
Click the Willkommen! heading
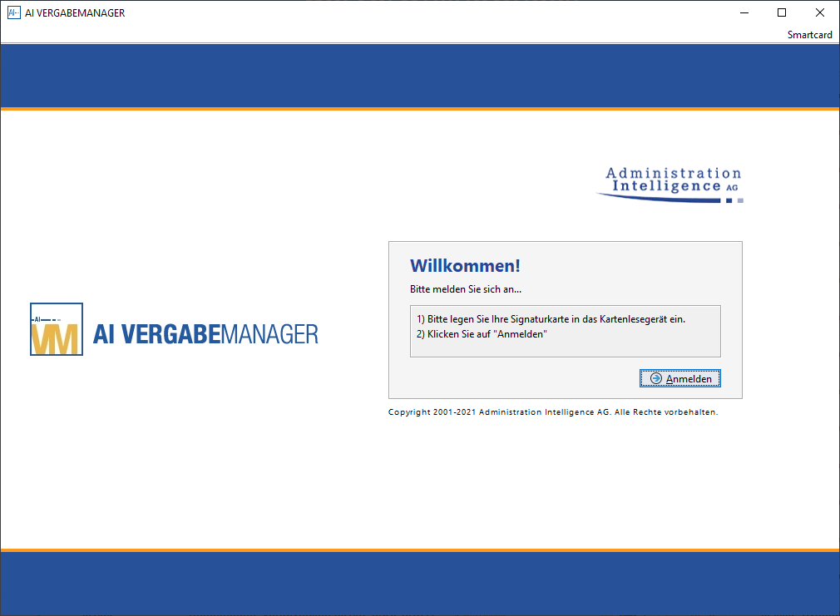point(465,266)
